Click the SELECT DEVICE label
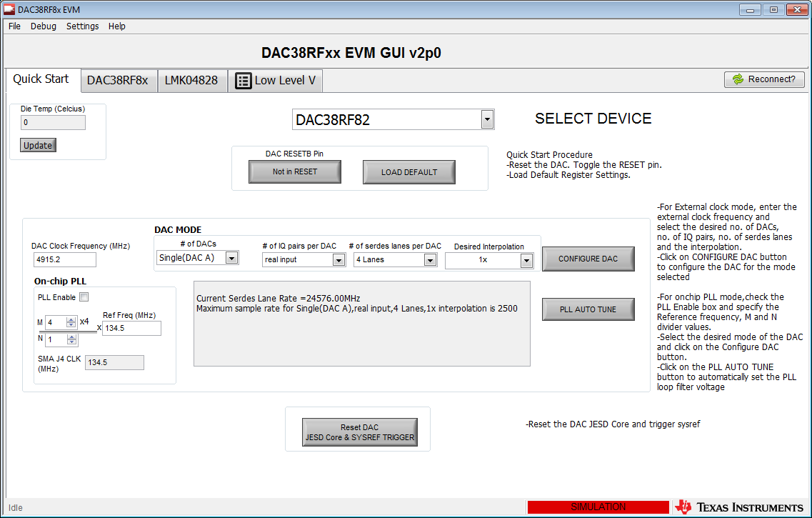 (593, 119)
